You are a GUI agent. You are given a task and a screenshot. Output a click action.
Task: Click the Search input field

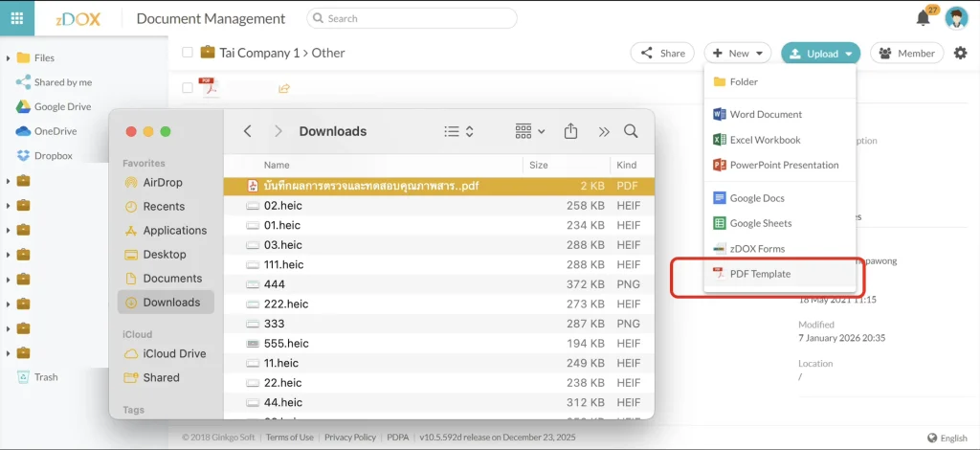pos(412,18)
